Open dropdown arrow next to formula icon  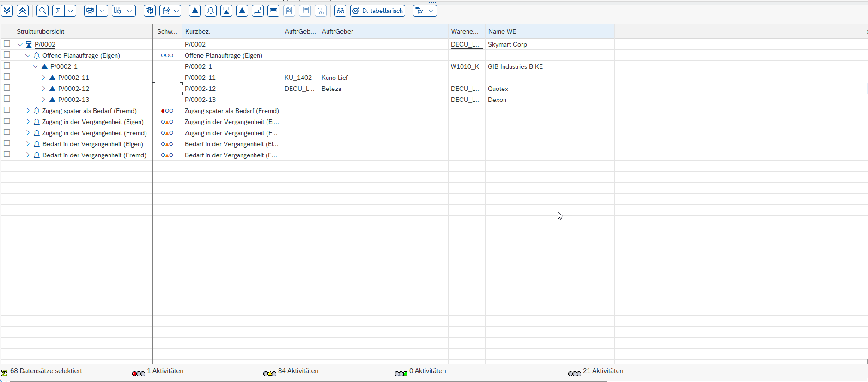tap(431, 11)
